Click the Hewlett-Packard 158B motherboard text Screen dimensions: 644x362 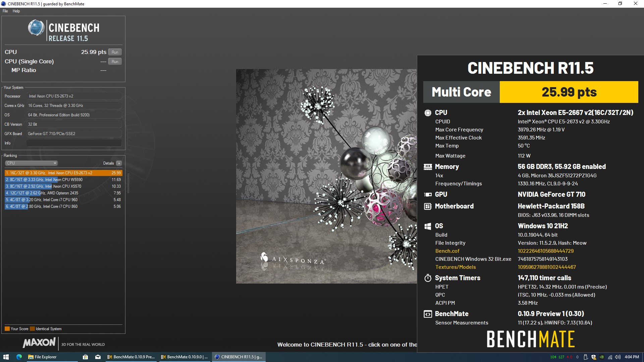click(551, 206)
